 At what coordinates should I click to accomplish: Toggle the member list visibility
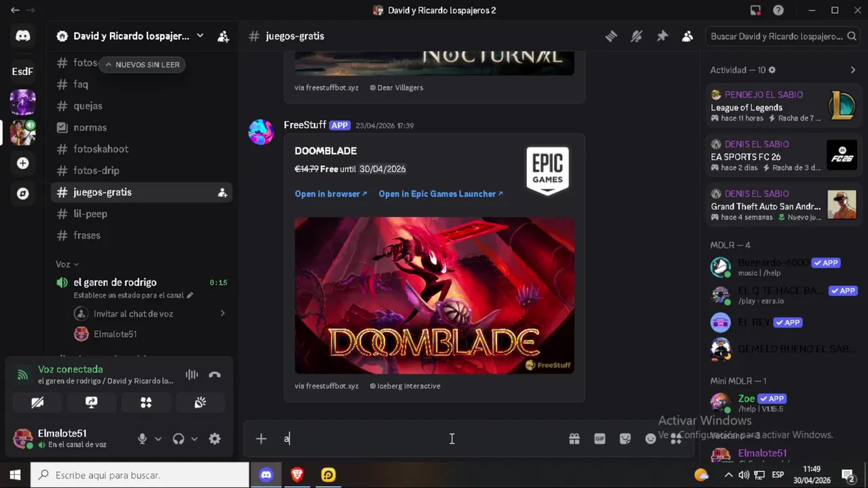pyautogui.click(x=687, y=37)
